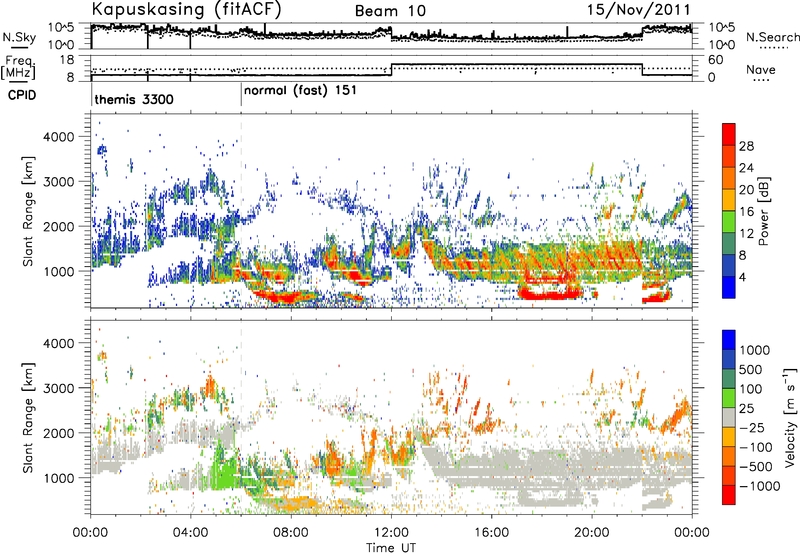The height and width of the screenshot is (554, 800).
Task: Click the "Freq. [MHz]" axis label
Action: [19, 67]
